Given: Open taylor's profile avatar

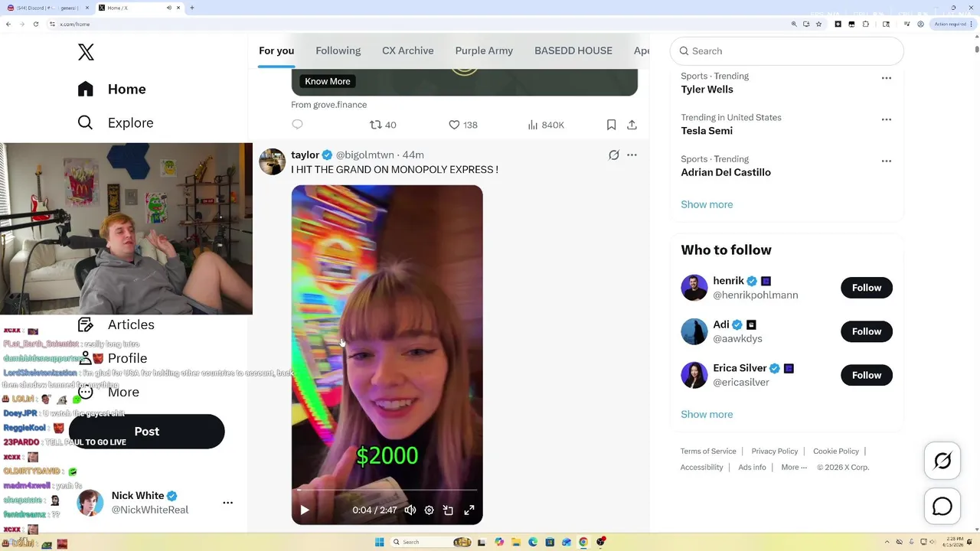Looking at the screenshot, I should (272, 161).
